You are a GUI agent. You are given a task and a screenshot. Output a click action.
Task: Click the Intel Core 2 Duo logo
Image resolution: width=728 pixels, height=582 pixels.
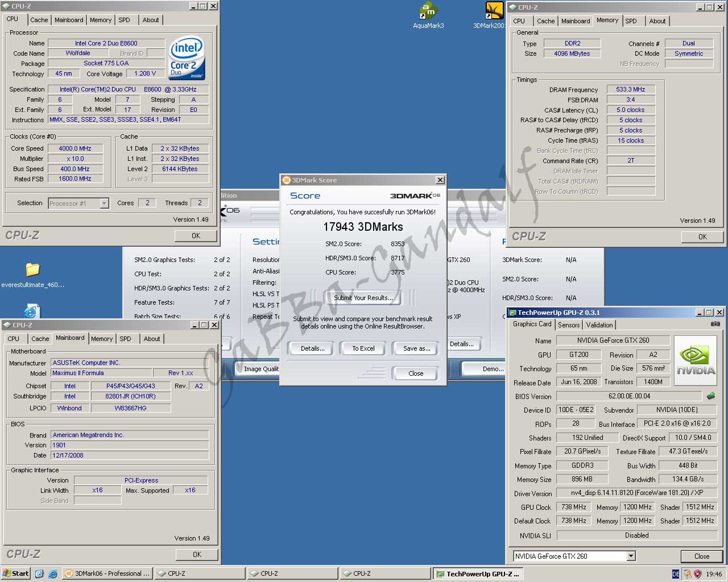tap(187, 59)
